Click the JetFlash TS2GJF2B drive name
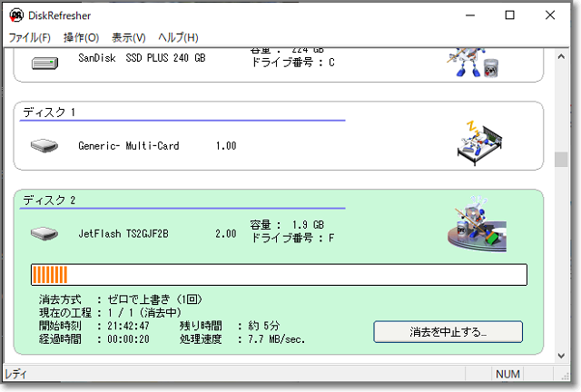The width and height of the screenshot is (581, 392). click(123, 233)
